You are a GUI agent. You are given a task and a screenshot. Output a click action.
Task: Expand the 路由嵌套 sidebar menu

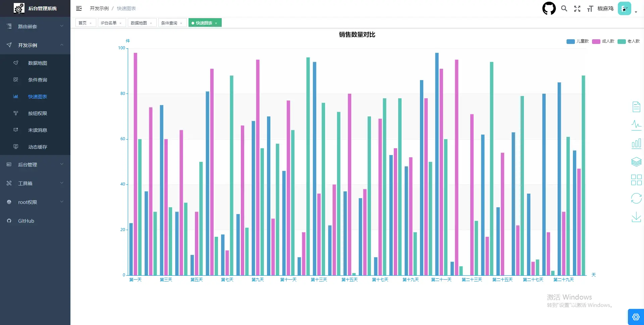coord(35,26)
